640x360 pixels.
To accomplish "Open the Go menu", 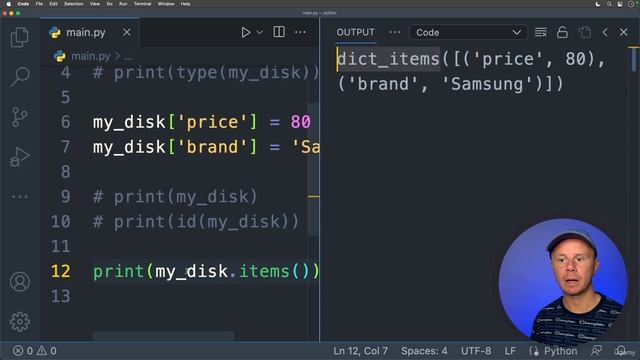I will click(x=109, y=4).
